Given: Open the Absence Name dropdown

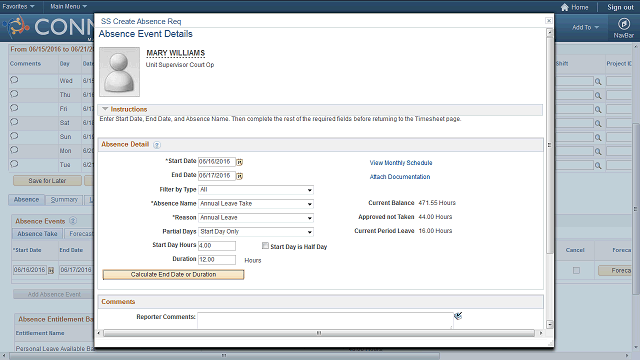Looking at the screenshot, I should pos(256,204).
